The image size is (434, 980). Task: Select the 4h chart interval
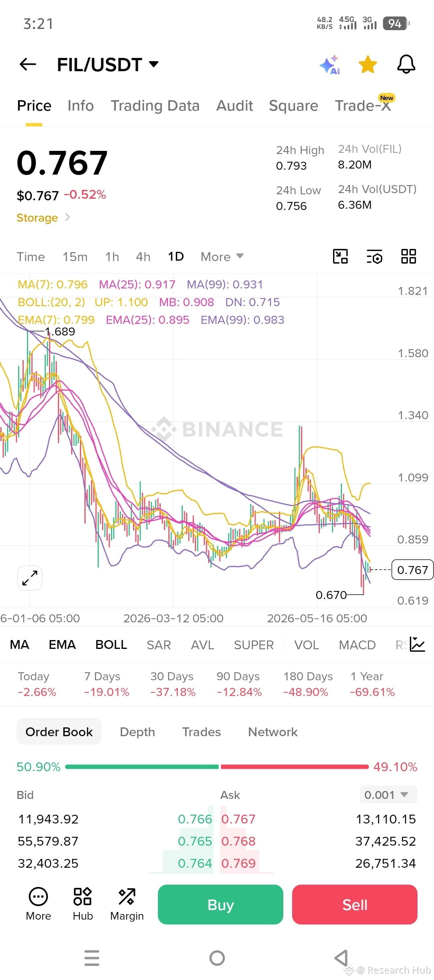click(x=143, y=257)
